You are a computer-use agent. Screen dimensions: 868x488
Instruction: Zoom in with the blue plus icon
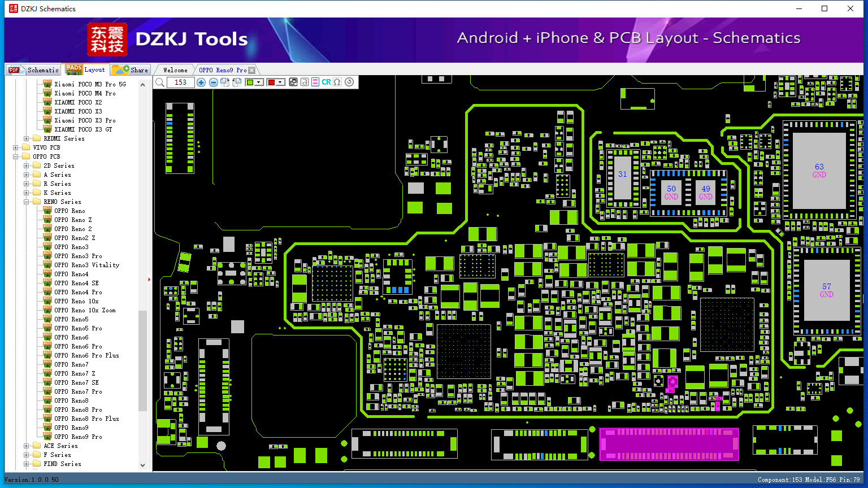pyautogui.click(x=201, y=82)
